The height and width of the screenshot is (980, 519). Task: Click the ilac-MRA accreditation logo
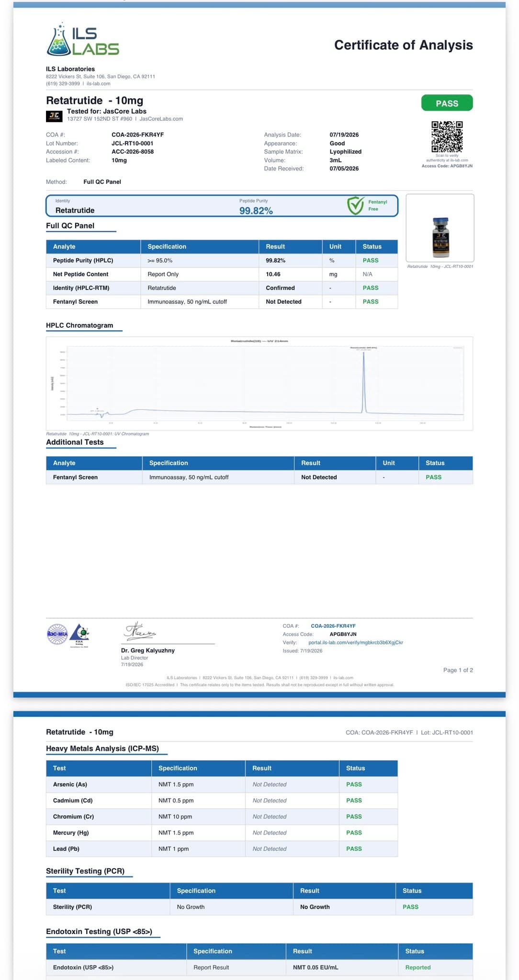57,634
